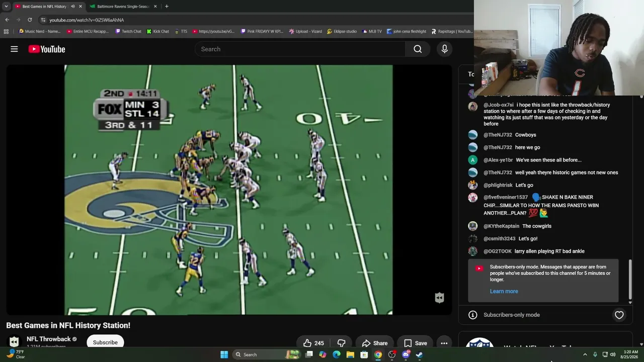The height and width of the screenshot is (362, 644).
Task: Click the YouTube search input field
Action: [x=300, y=49]
